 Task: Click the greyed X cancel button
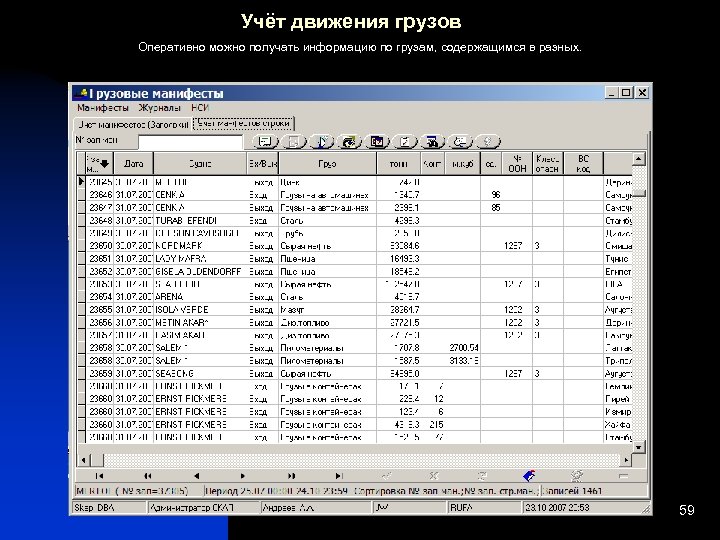point(434,476)
